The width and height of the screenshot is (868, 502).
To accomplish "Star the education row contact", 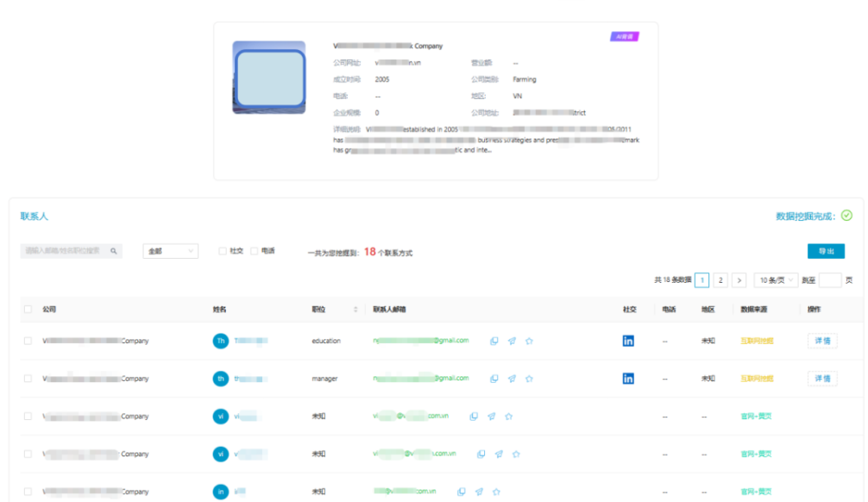I will (529, 341).
